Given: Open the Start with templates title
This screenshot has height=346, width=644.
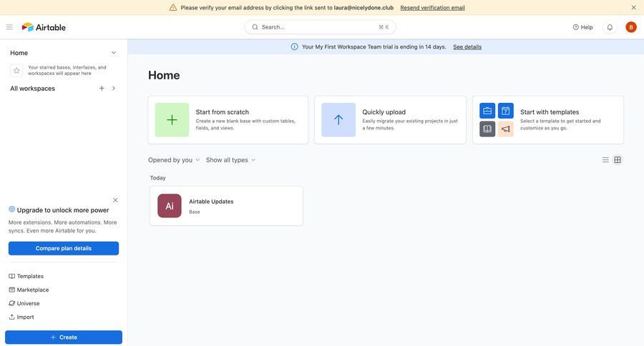Looking at the screenshot, I should click(x=550, y=112).
